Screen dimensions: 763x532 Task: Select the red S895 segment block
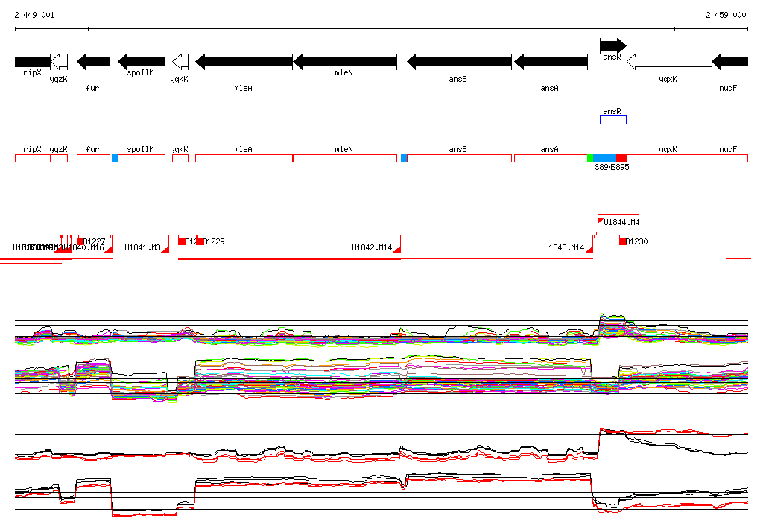622,158
